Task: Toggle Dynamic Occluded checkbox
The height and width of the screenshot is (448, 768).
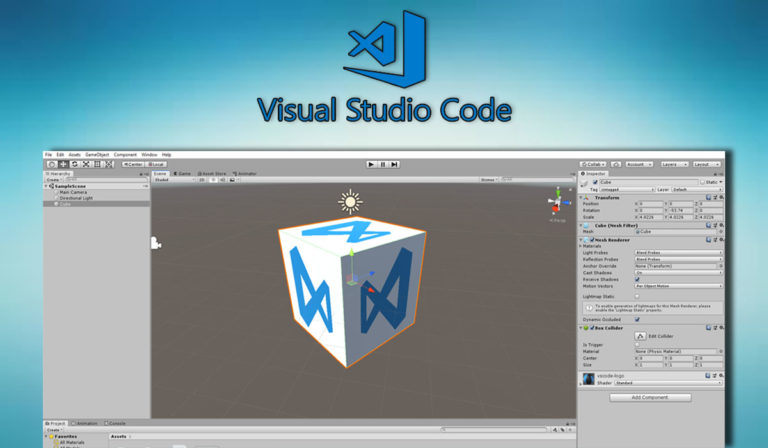Action: (x=637, y=319)
